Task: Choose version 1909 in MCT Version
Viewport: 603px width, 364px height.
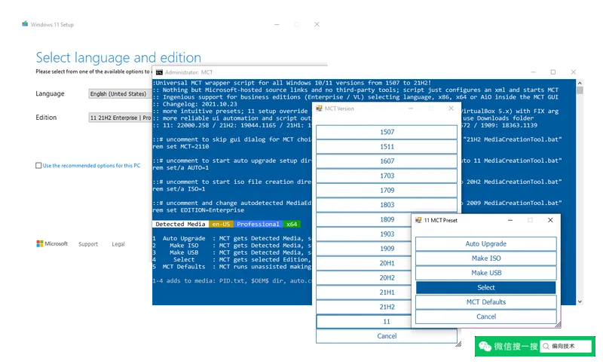Action: click(364, 249)
